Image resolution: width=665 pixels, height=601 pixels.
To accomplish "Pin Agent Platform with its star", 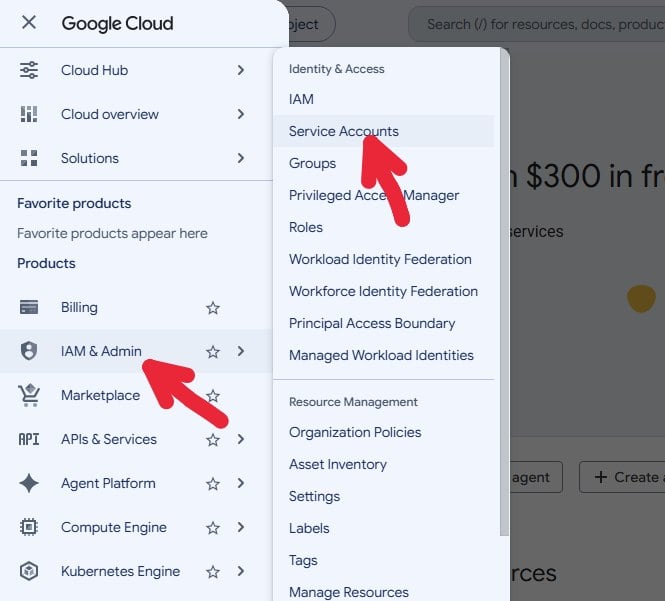I will click(x=213, y=484).
